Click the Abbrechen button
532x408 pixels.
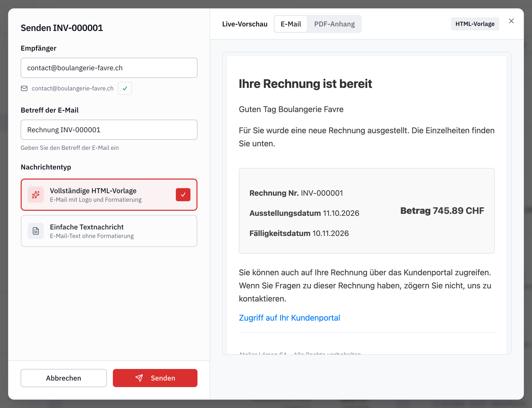[64, 378]
